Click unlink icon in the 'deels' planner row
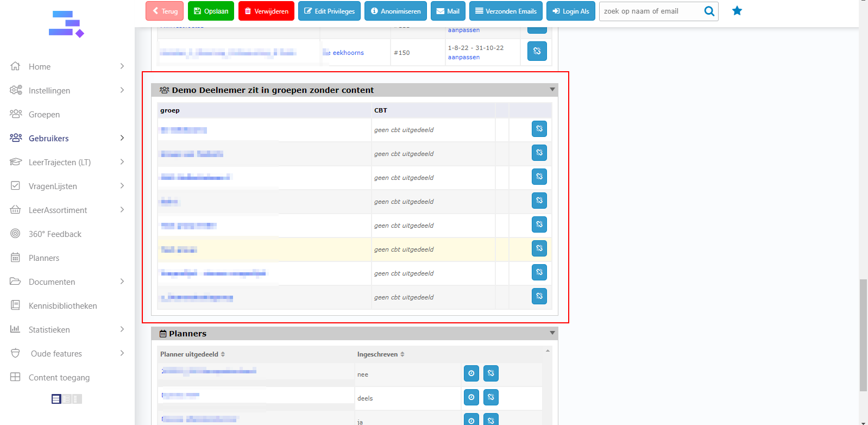868x425 pixels. [x=490, y=397]
